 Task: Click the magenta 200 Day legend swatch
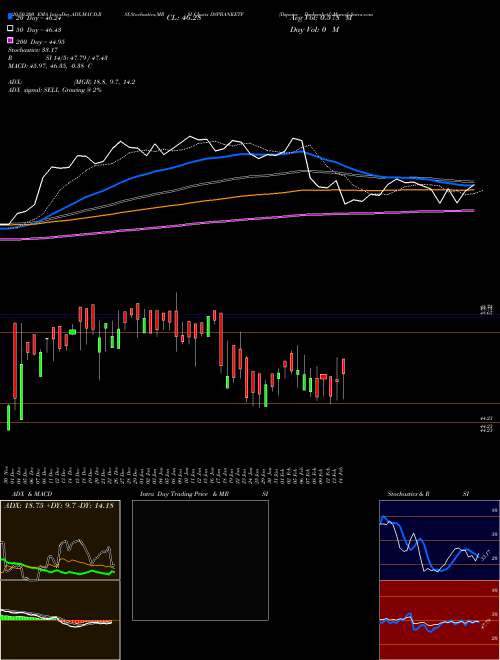10,41
